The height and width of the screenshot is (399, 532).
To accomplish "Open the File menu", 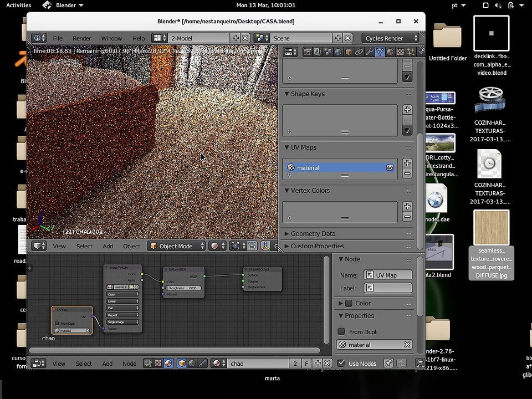I will click(58, 38).
